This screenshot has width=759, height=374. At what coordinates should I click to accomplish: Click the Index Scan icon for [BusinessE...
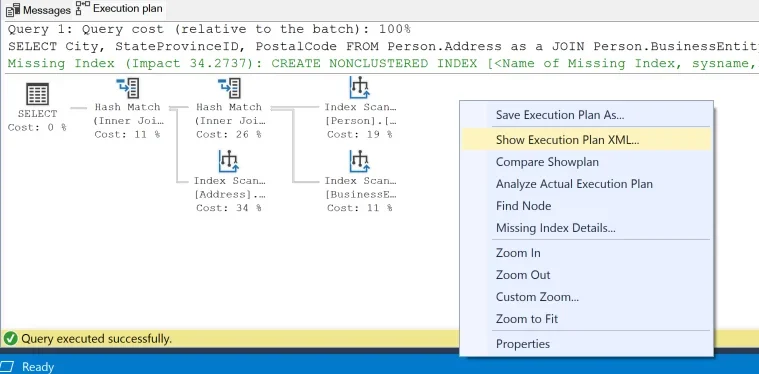[360, 161]
